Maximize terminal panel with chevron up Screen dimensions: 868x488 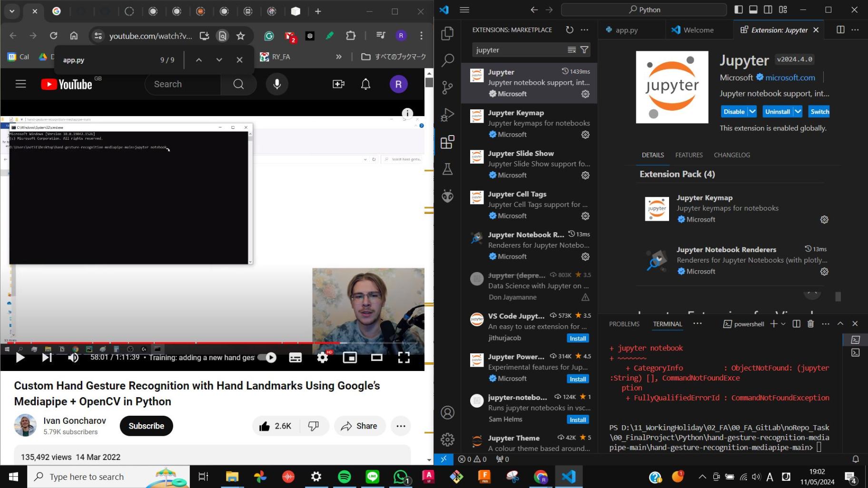840,323
